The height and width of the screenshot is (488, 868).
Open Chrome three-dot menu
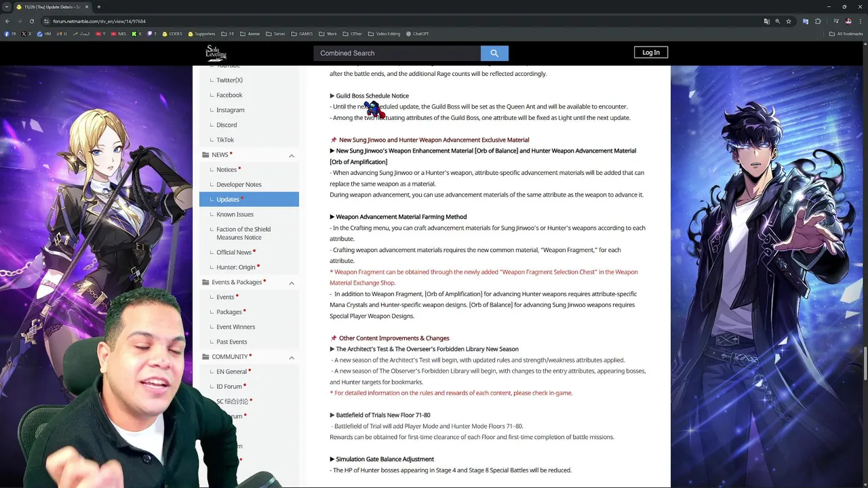(x=861, y=21)
